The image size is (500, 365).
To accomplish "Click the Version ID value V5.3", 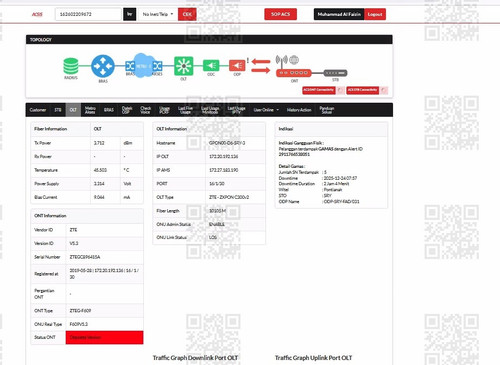I will (74, 244).
